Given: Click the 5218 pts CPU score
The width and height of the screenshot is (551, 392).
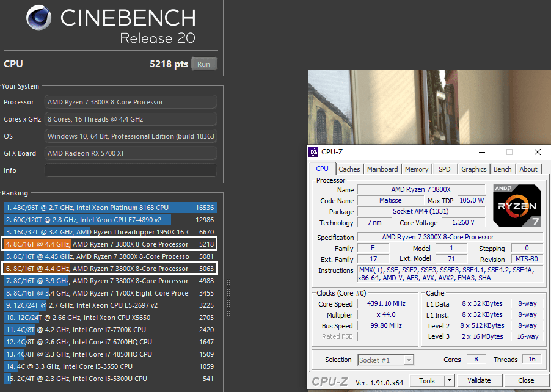Looking at the screenshot, I should tap(169, 64).
